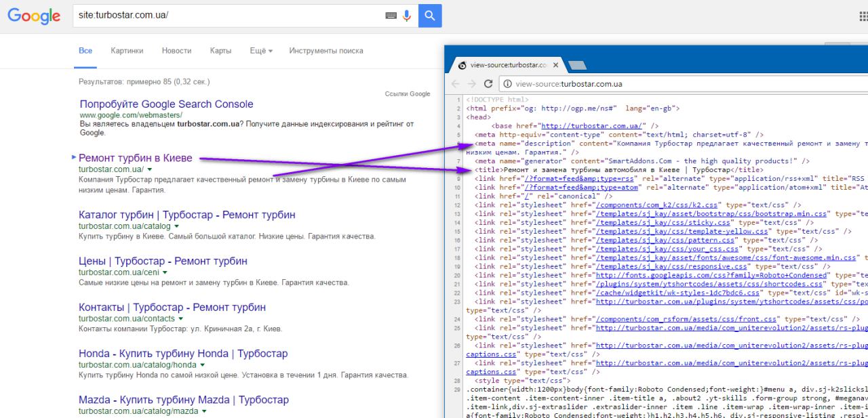Open fonts.googleapis.com Roboto+Condensed source link
This screenshot has width=868, height=418.
pyautogui.click(x=711, y=275)
